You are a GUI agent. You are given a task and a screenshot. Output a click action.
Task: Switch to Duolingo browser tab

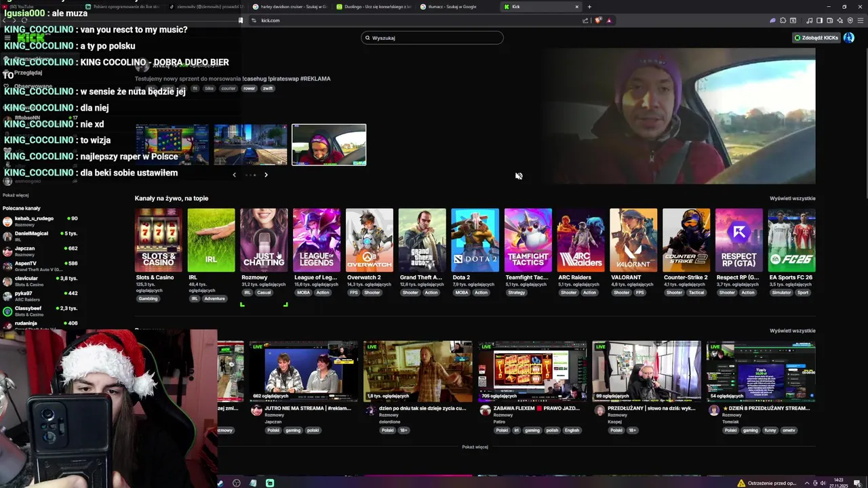[x=373, y=7]
